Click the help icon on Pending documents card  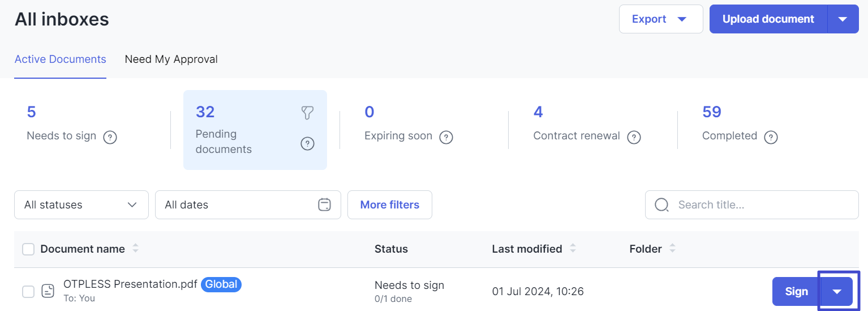click(307, 144)
